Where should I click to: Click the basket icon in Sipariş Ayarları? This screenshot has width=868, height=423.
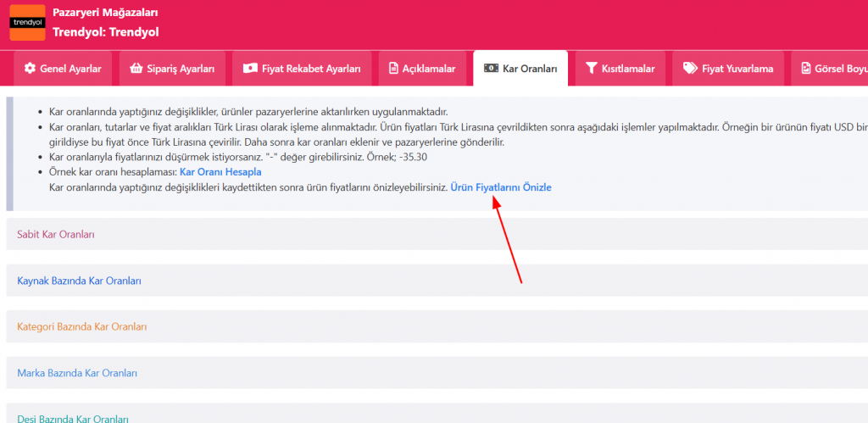[136, 69]
